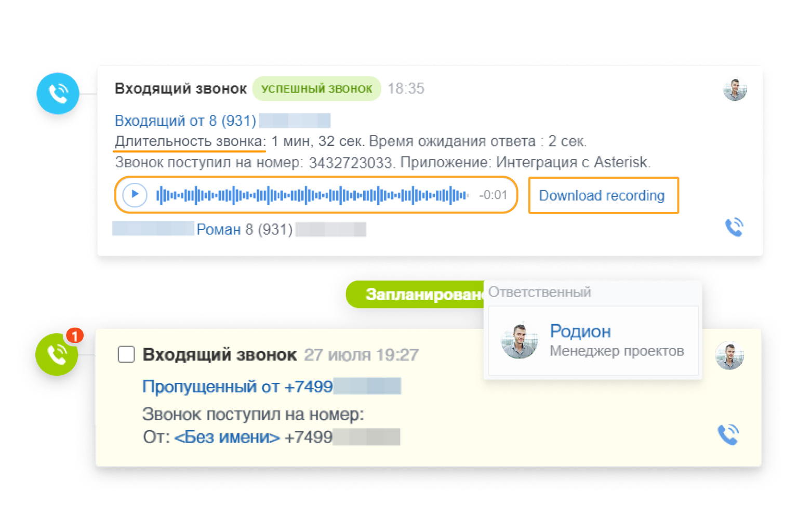Click the Download recording button

click(603, 195)
